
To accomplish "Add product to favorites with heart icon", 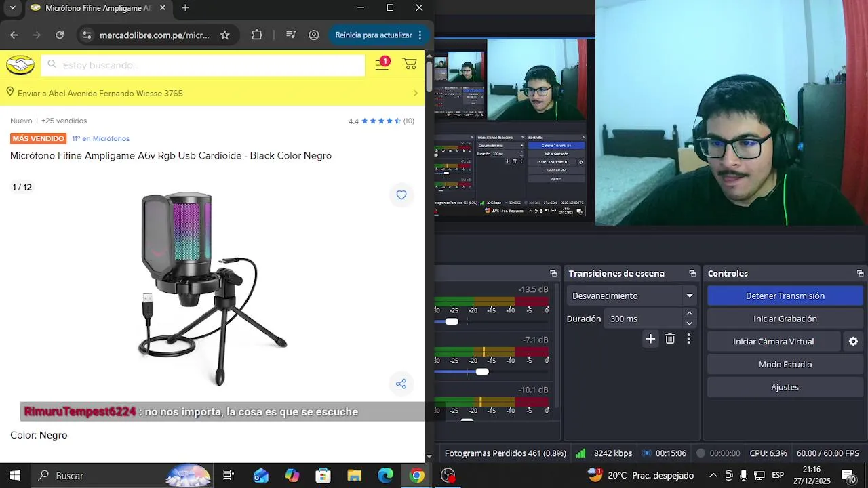I will [x=401, y=195].
